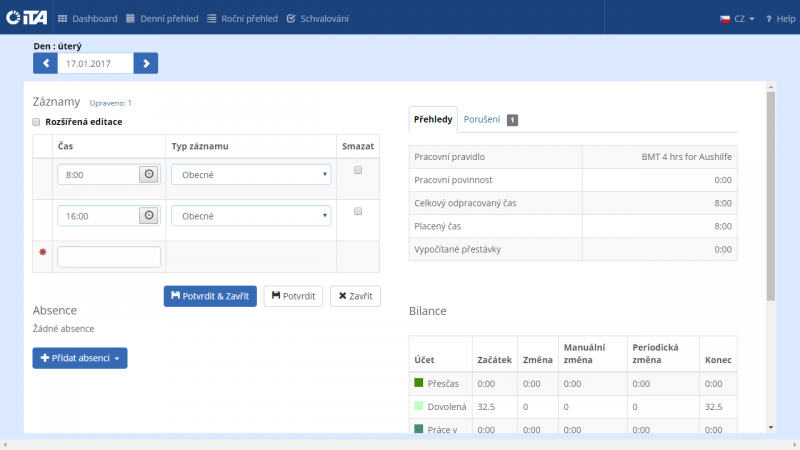The height and width of the screenshot is (450, 800).
Task: Go to previous day arrow
Action: tap(45, 63)
